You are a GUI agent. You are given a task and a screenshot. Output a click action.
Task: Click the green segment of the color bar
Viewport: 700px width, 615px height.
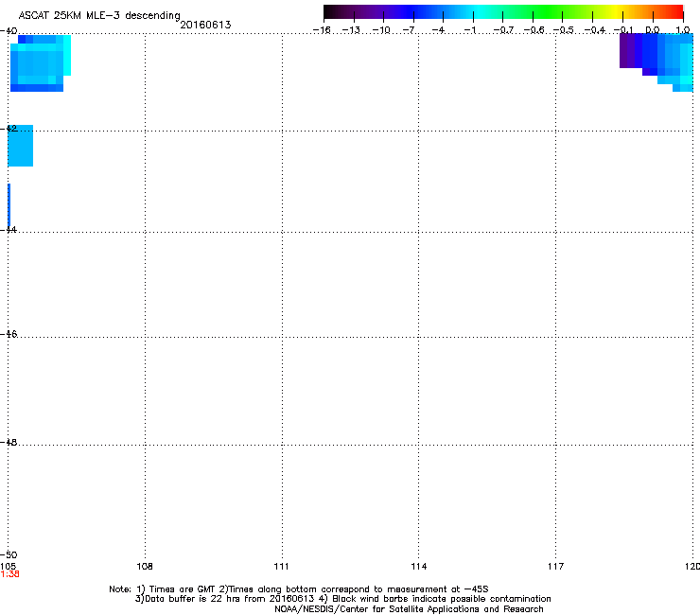(x=549, y=11)
